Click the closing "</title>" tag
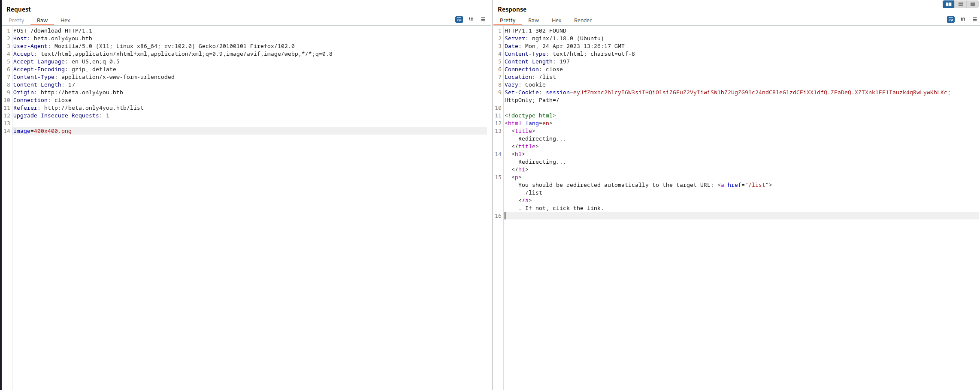Viewport: 980px width, 390px height. pos(525,147)
